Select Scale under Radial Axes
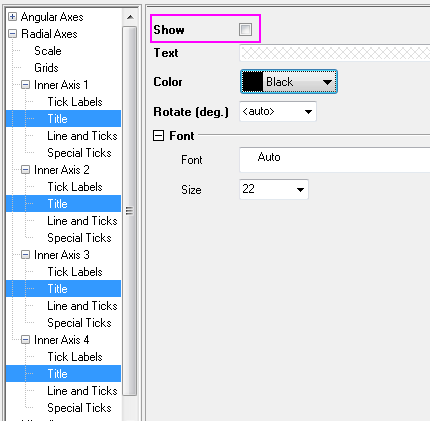Image resolution: width=430 pixels, height=421 pixels. [48, 51]
